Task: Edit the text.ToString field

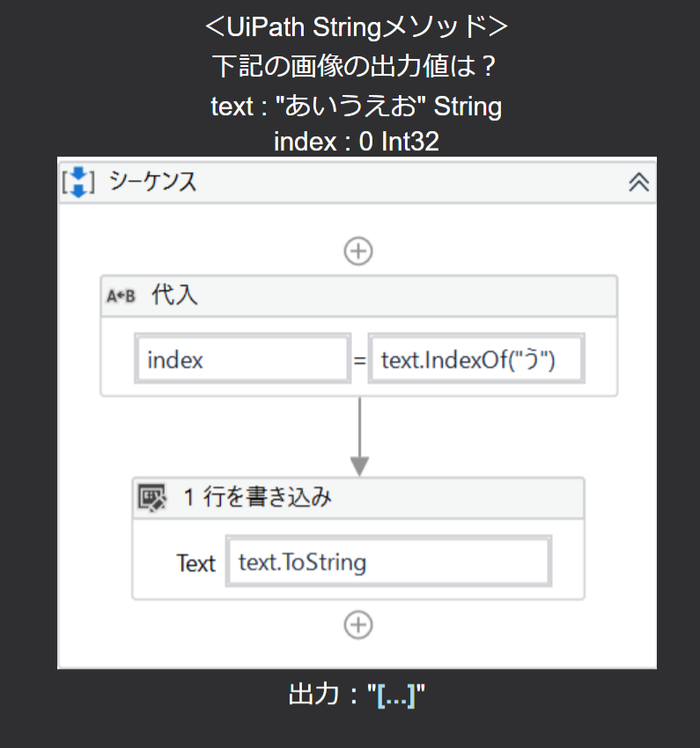Action: coord(388,561)
